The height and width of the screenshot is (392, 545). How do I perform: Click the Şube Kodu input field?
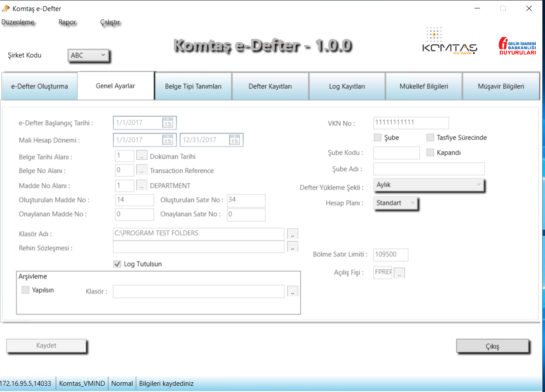click(x=396, y=152)
